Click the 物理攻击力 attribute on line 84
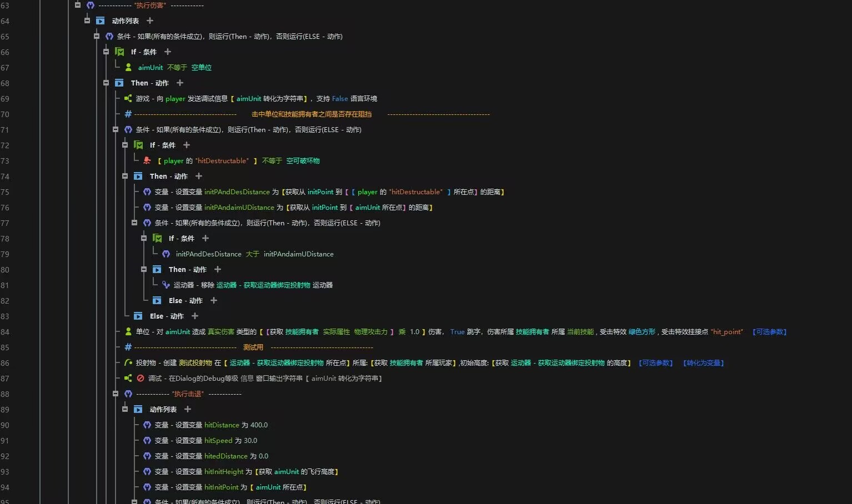This screenshot has width=852, height=504. (371, 332)
